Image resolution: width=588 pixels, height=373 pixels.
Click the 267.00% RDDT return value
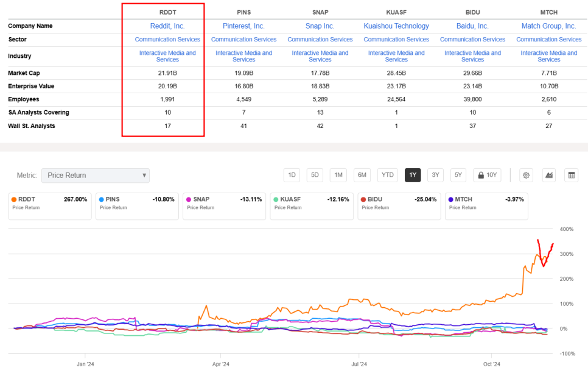click(x=75, y=199)
